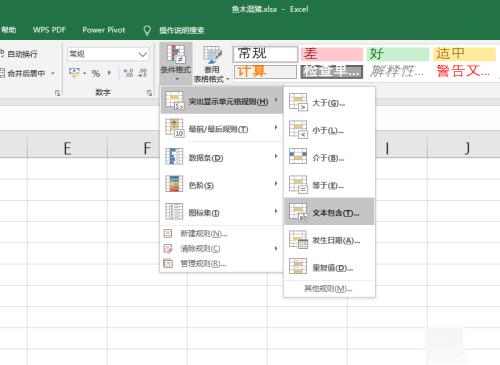Image resolution: width=500 pixels, height=365 pixels.
Task: Click the Duplicate Values rule icon
Action: pos(298,266)
